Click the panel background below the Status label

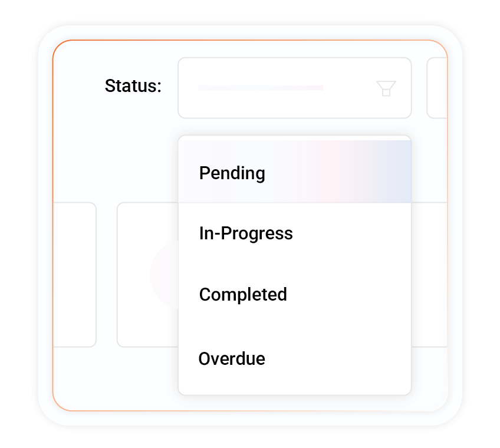tap(118, 153)
